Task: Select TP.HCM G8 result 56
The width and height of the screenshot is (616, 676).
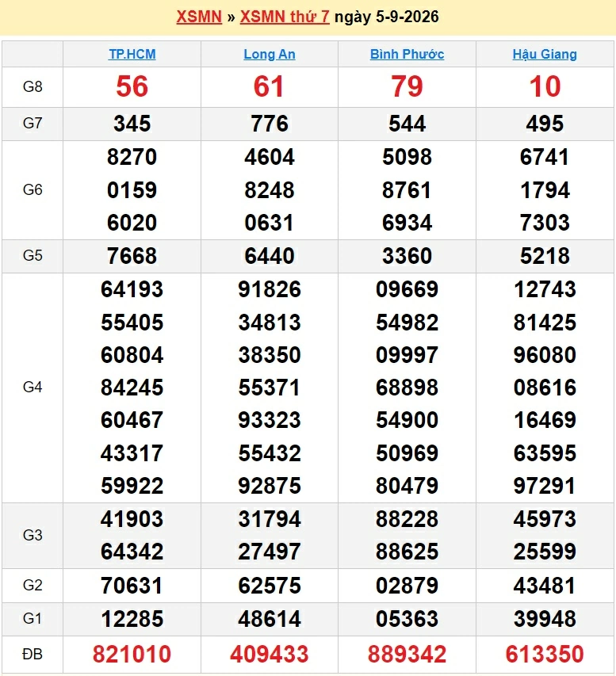Action: tap(132, 86)
